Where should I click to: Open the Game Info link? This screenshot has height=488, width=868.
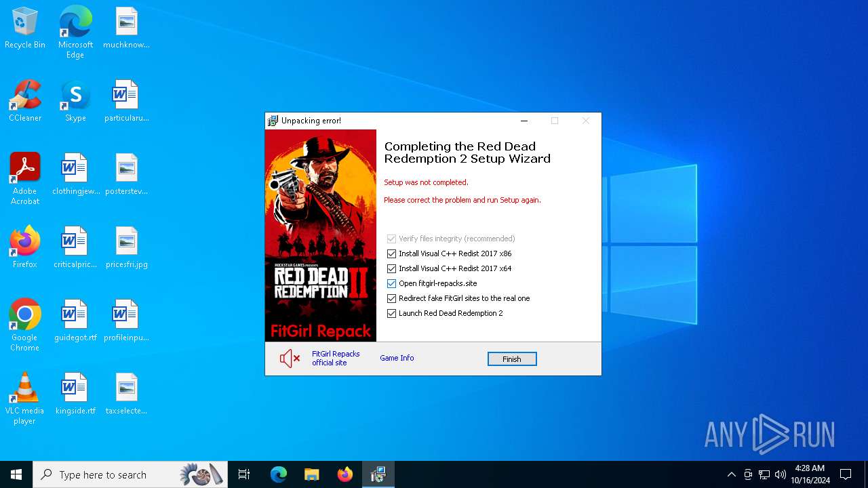coord(397,358)
